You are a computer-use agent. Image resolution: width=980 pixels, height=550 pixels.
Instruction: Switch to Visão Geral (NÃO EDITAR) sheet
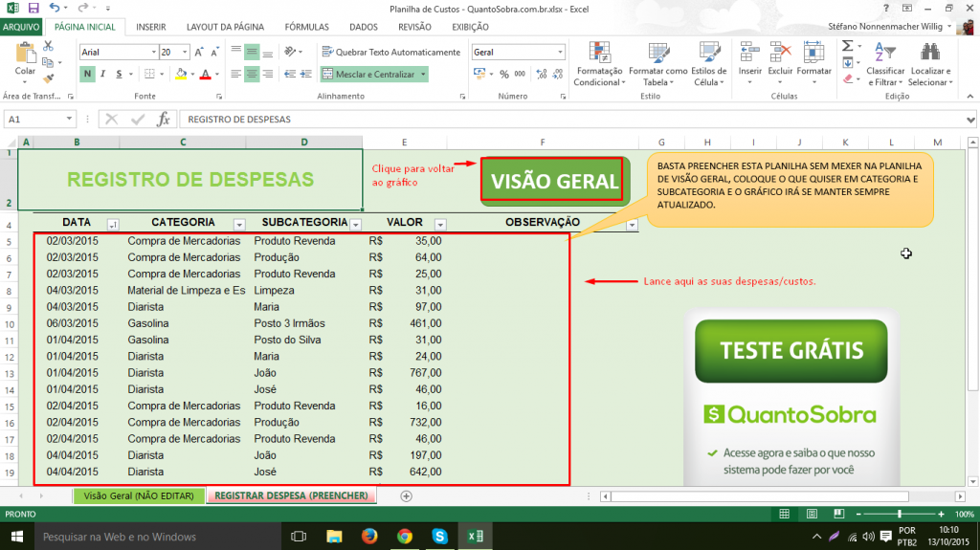pos(139,495)
